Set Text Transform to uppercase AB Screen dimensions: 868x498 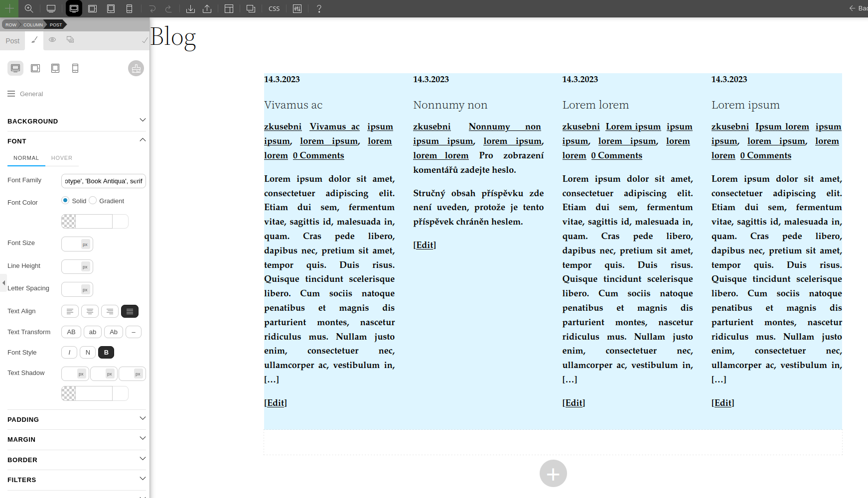pos(71,332)
